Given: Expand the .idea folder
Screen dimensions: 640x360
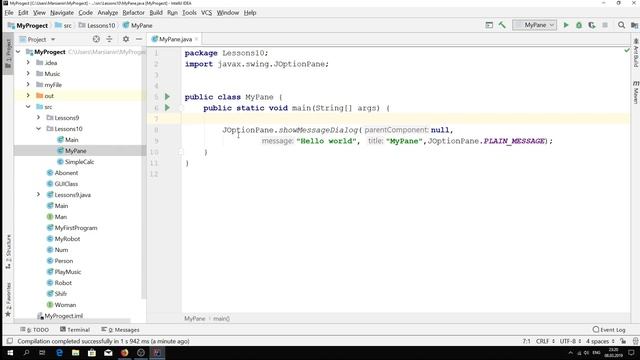Looking at the screenshot, I should pos(28,62).
